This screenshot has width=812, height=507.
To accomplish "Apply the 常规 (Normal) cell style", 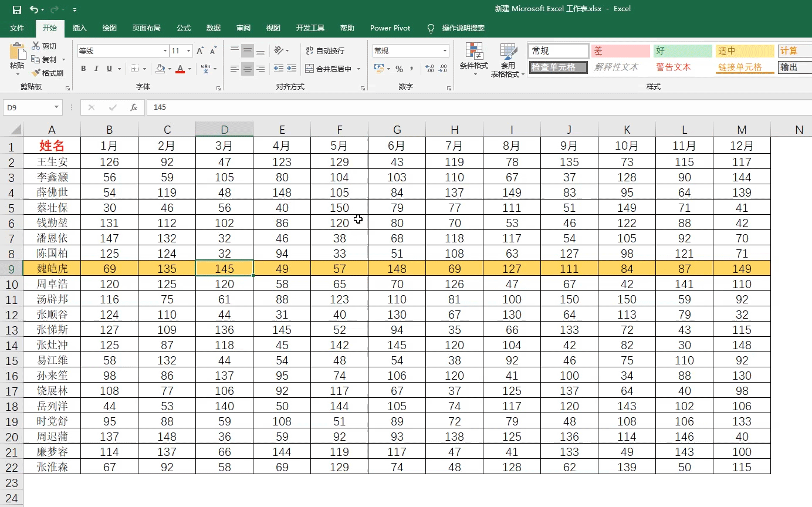I will pyautogui.click(x=559, y=51).
